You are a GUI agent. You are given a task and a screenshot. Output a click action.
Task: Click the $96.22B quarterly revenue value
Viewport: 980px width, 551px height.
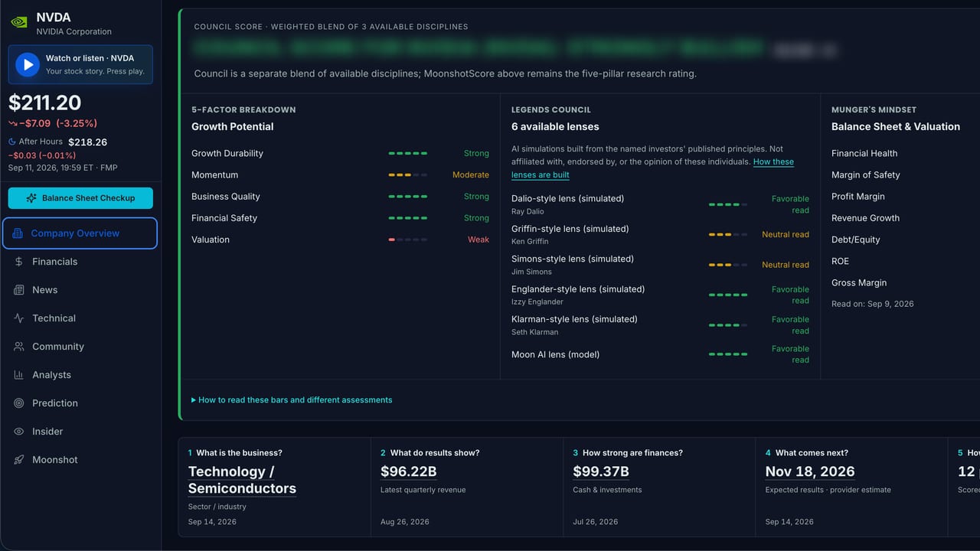409,471
